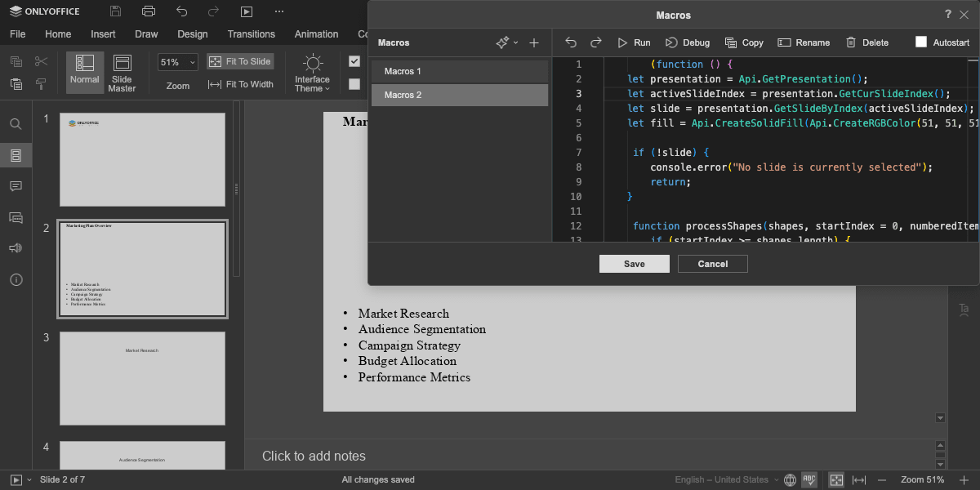Click the Set Document Language globe icon
This screenshot has height=490, width=980.
tap(790, 479)
